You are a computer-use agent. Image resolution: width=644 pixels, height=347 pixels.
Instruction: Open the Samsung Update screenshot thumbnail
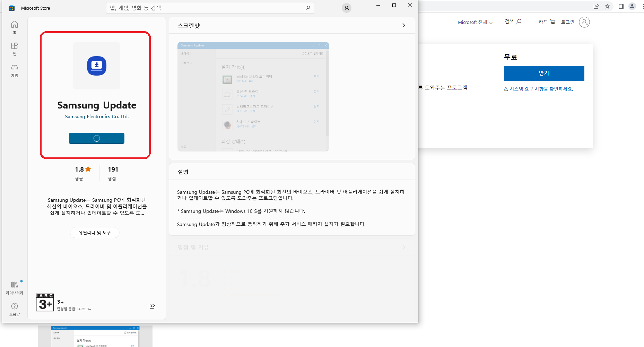pyautogui.click(x=253, y=97)
